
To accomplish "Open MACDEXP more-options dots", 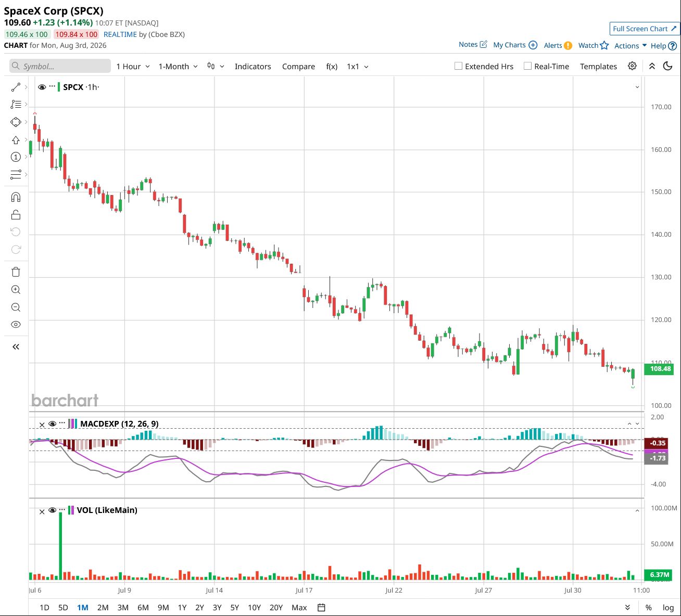I will pyautogui.click(x=62, y=422).
